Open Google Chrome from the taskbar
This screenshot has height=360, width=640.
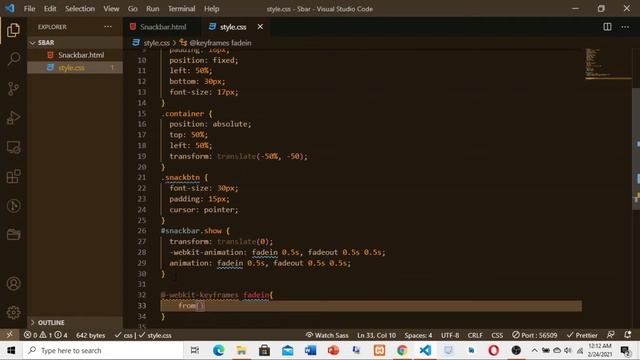[x=402, y=350]
